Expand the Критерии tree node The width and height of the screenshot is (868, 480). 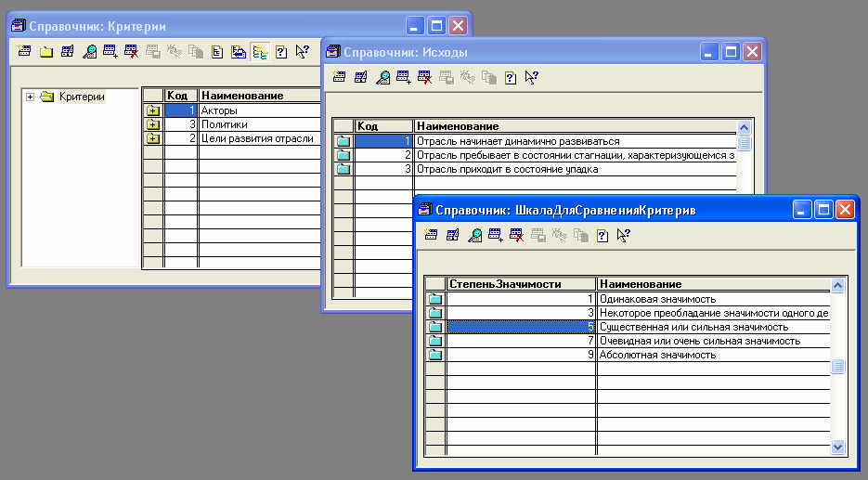(x=30, y=97)
